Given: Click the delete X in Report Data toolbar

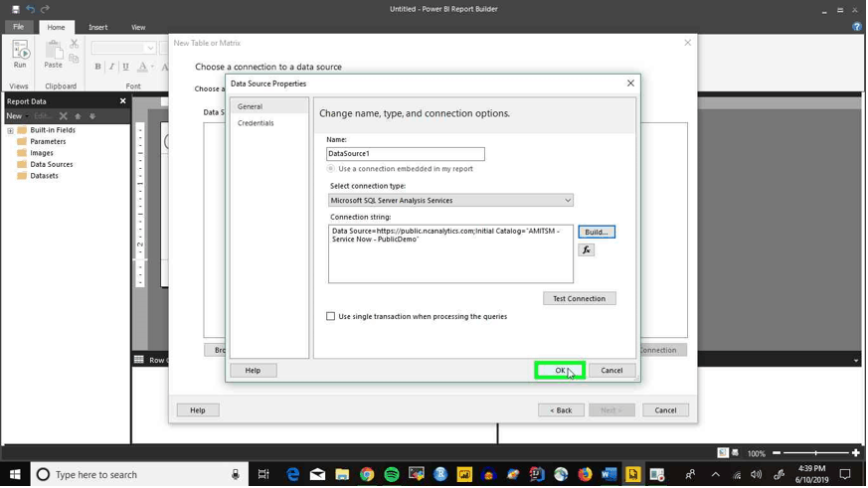Looking at the screenshot, I should [x=63, y=116].
